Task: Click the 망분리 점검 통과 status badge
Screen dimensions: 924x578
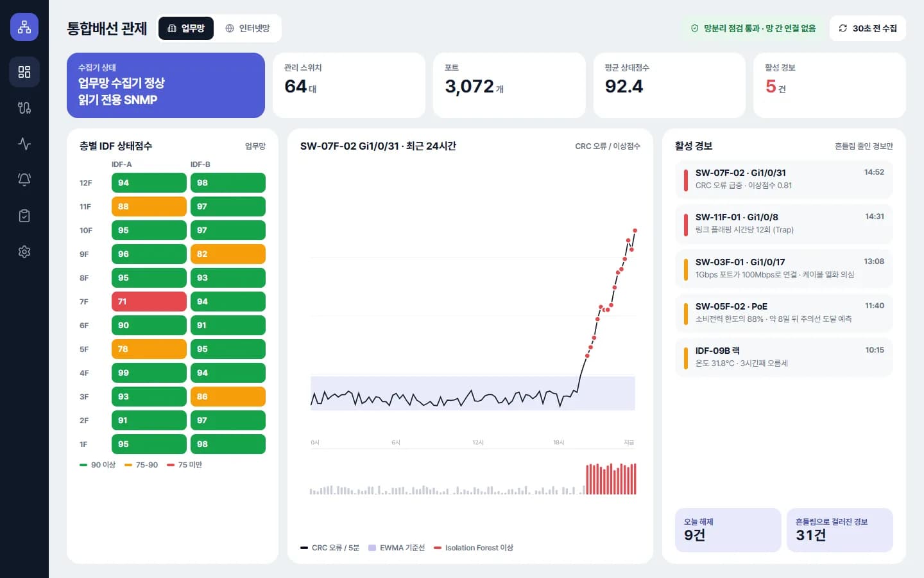Action: click(x=753, y=28)
